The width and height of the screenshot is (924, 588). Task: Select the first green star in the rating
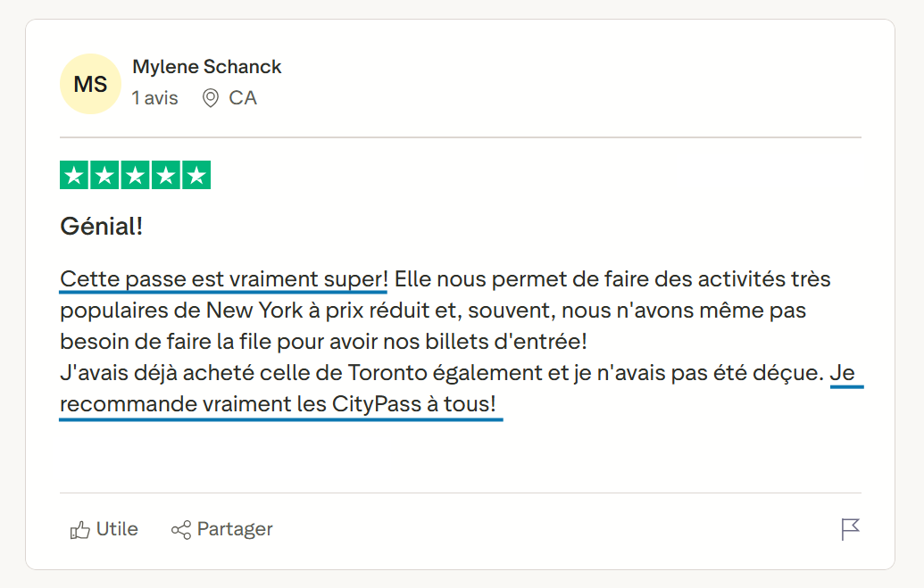point(76,175)
